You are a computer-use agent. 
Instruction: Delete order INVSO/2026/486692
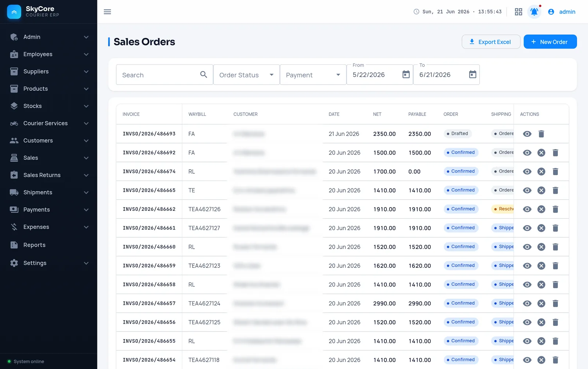point(555,153)
